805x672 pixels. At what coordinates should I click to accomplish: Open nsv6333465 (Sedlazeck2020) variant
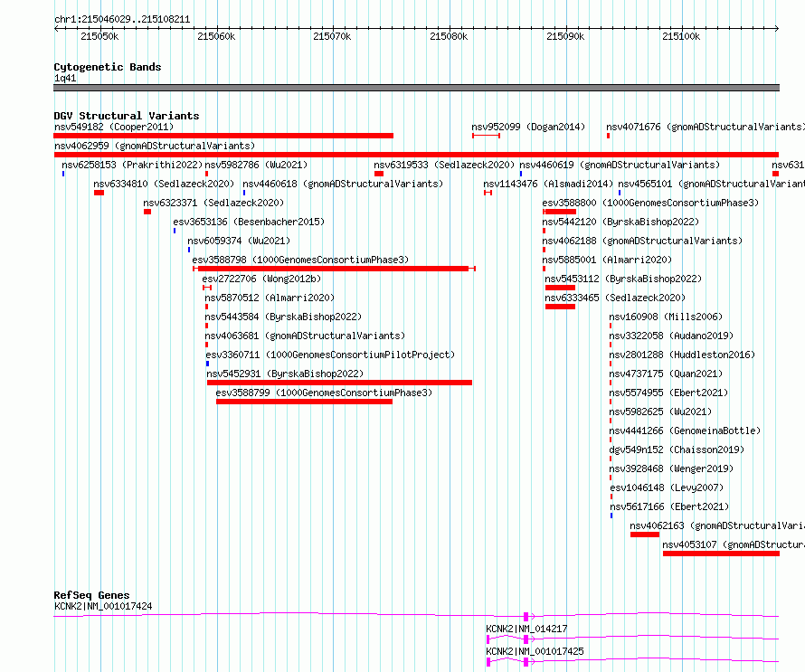tap(615, 298)
